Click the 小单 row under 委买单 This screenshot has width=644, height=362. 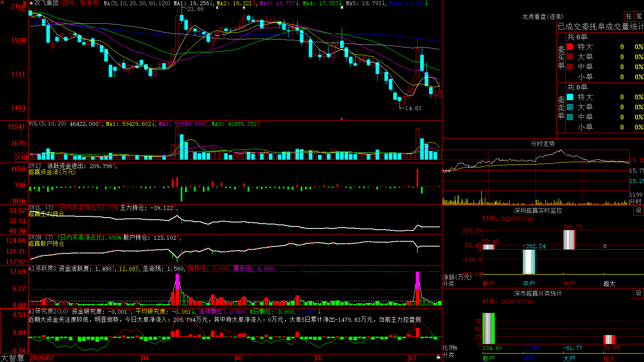pyautogui.click(x=605, y=77)
